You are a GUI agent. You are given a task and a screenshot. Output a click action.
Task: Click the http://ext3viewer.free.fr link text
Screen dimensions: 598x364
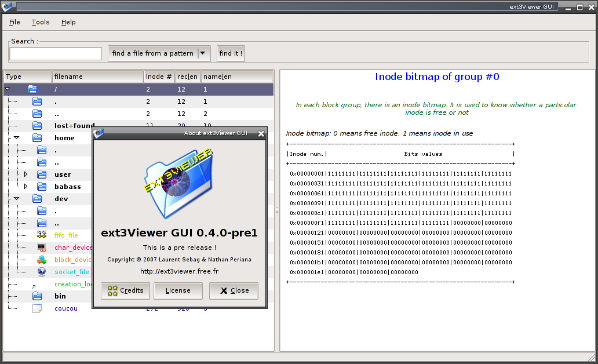(179, 271)
